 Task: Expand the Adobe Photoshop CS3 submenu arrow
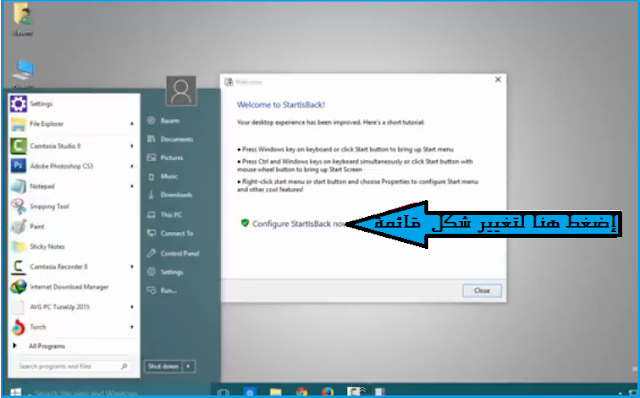point(132,166)
